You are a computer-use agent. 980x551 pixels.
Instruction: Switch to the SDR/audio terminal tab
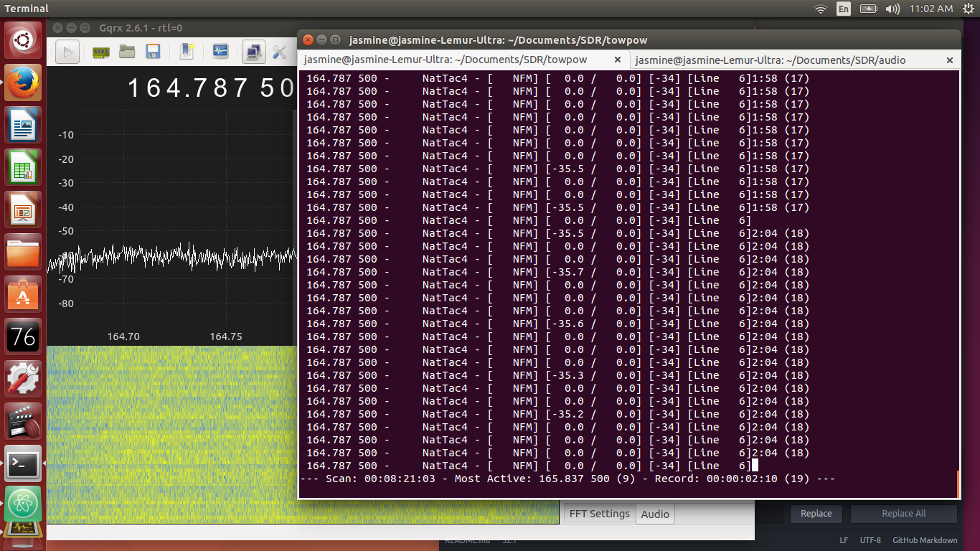(770, 60)
